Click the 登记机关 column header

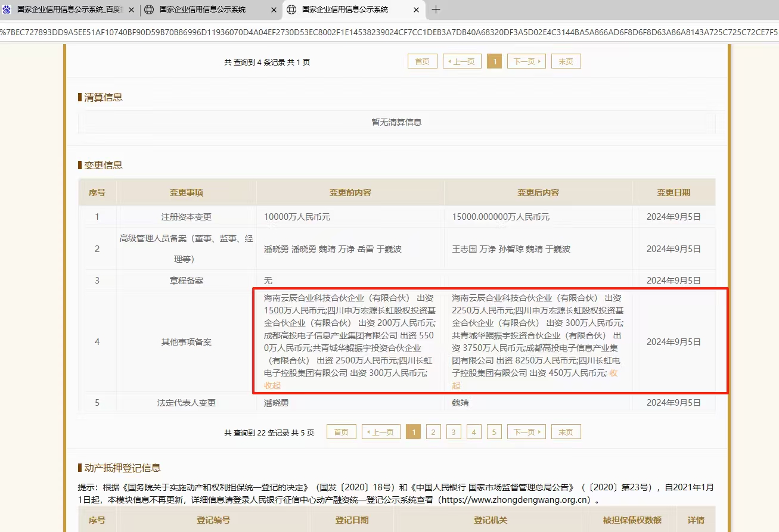click(491, 520)
